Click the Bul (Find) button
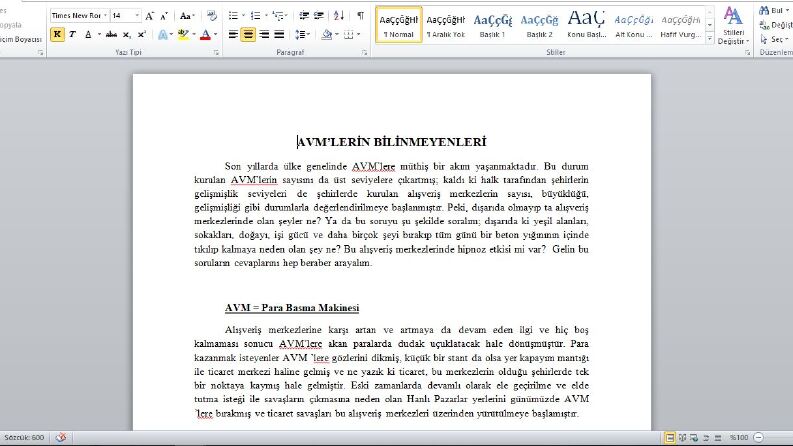 [774, 10]
